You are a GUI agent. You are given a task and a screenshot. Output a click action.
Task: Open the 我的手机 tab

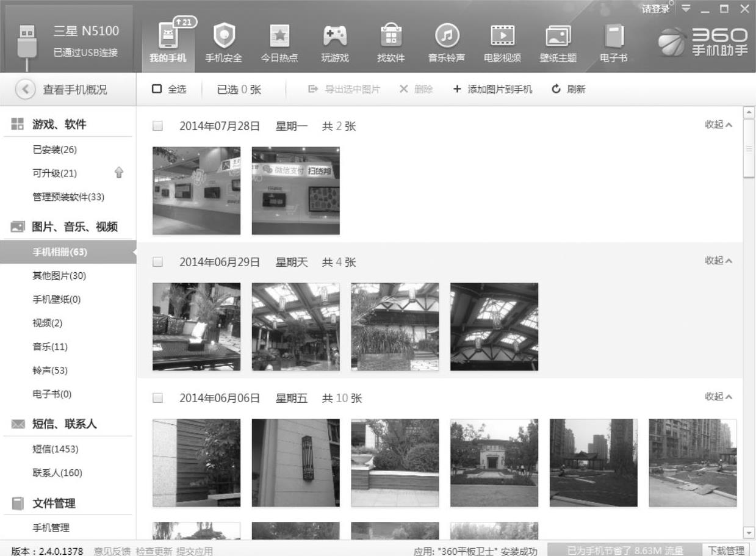pyautogui.click(x=168, y=44)
